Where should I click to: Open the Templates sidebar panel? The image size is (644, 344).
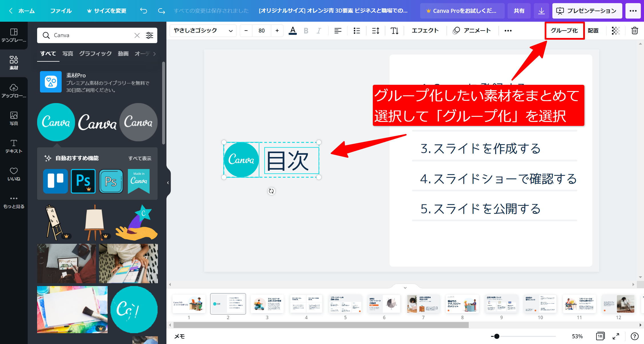[14, 35]
